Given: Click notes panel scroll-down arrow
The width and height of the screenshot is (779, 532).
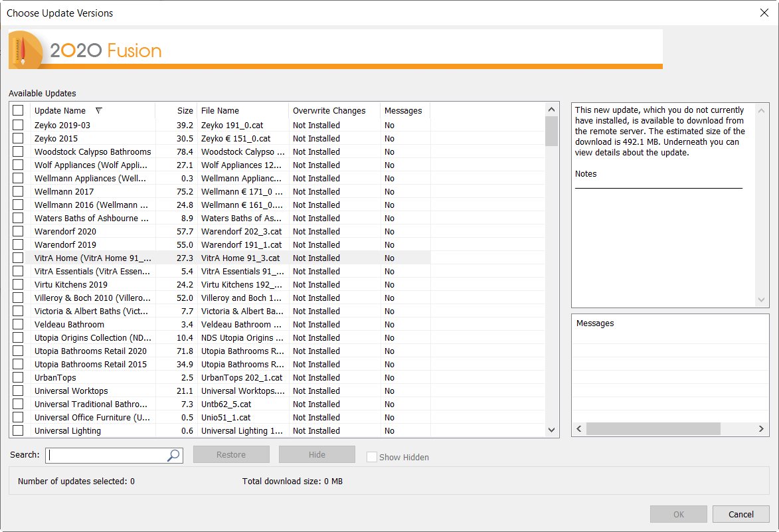Looking at the screenshot, I should (761, 300).
